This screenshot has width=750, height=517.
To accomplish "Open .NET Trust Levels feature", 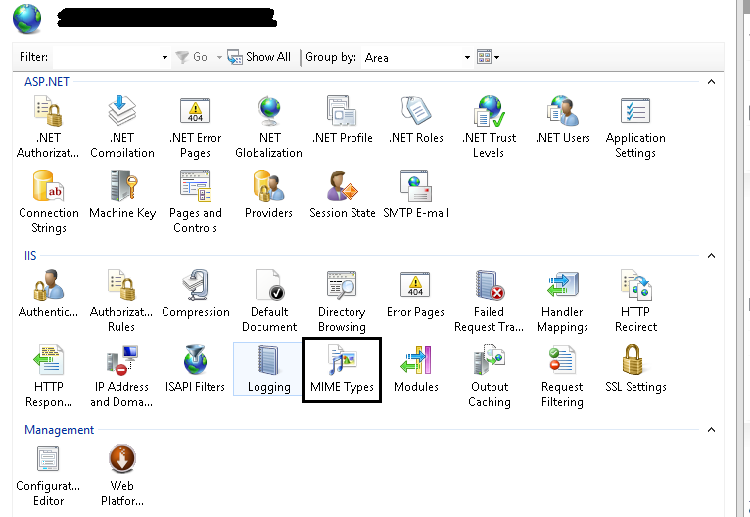I will point(489,127).
